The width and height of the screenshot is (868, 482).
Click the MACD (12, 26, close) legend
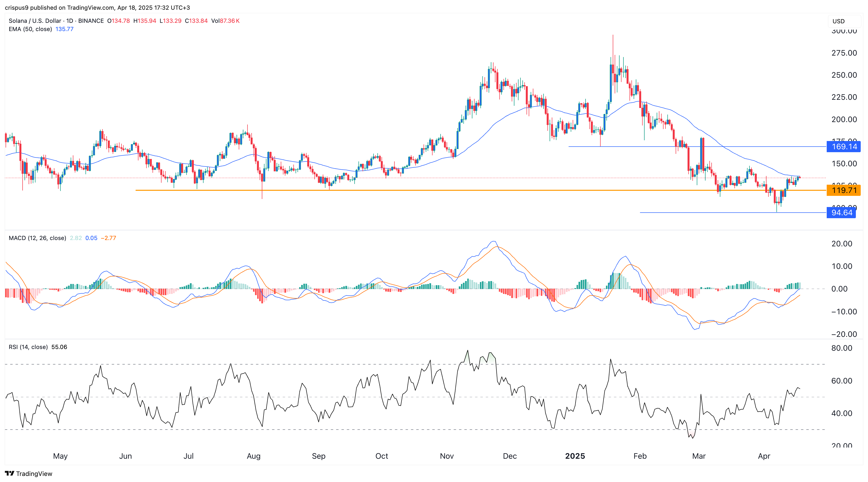pyautogui.click(x=37, y=238)
